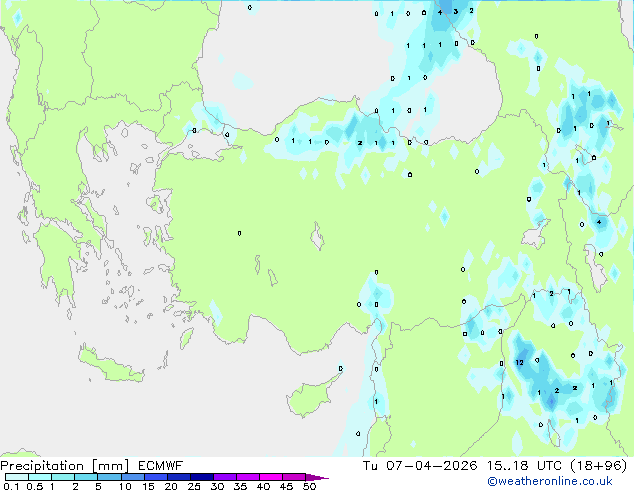Click the "ECMWF" model label
Image resolution: width=634 pixels, height=490 pixels.
161,466
